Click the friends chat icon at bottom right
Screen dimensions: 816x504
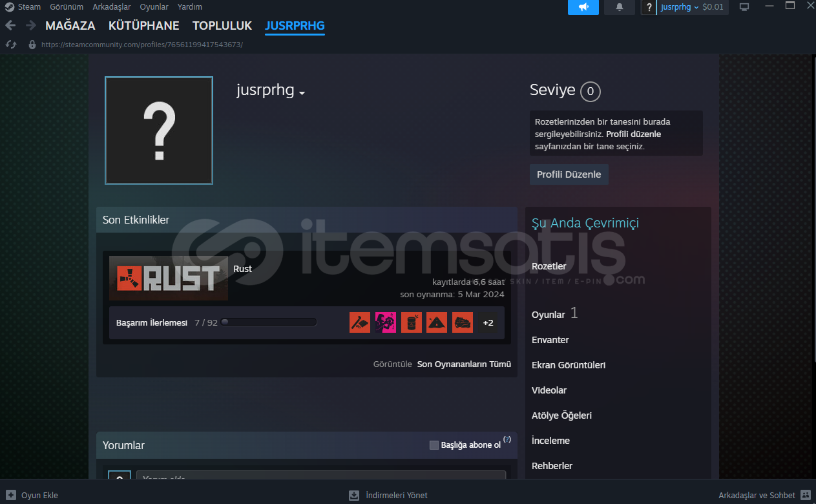805,496
